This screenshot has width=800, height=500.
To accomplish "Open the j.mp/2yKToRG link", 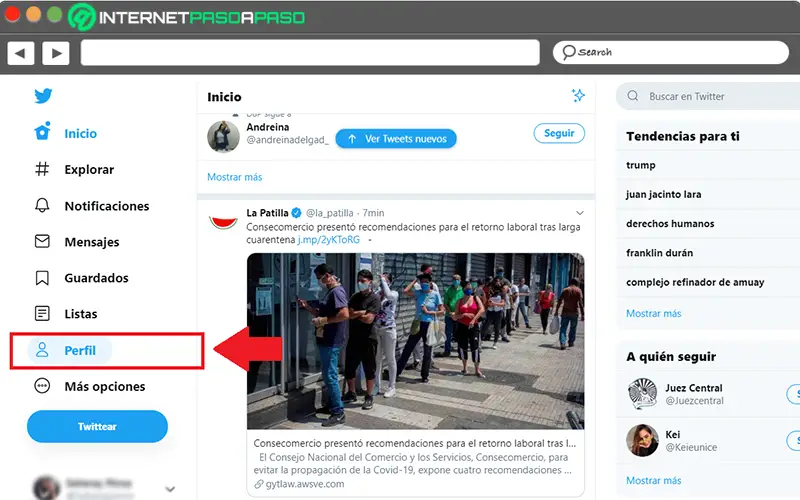I will click(329, 240).
